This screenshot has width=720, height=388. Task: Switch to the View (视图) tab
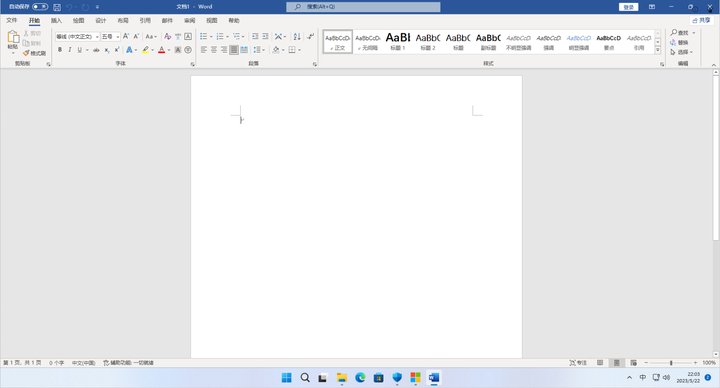pyautogui.click(x=211, y=20)
